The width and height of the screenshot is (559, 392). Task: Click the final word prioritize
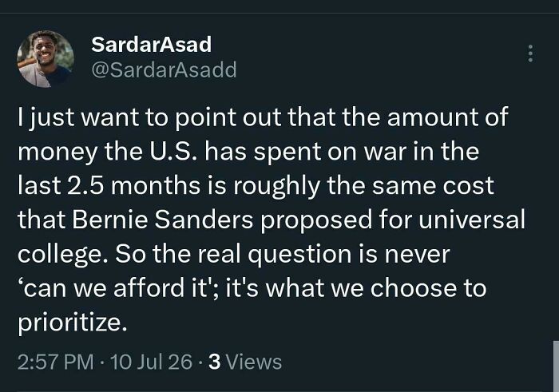73,323
